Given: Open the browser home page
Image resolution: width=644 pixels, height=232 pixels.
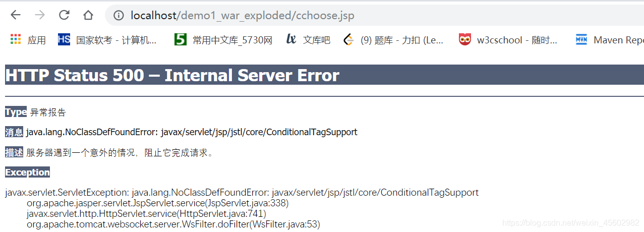Looking at the screenshot, I should (88, 15).
